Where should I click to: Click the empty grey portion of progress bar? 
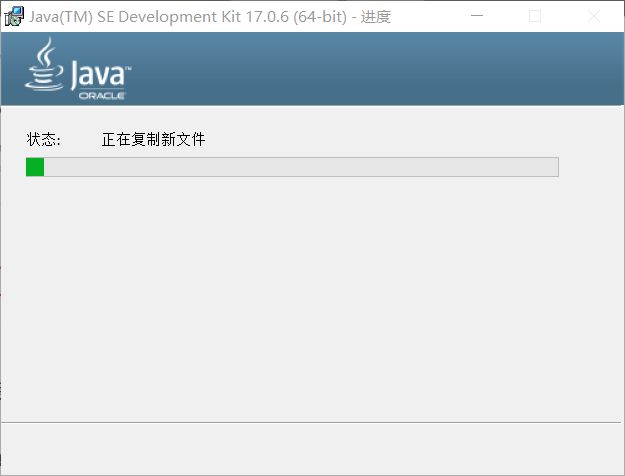pyautogui.click(x=301, y=167)
